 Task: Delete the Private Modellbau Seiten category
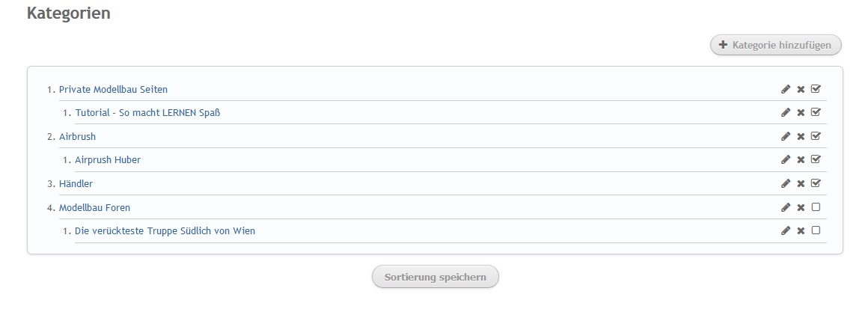pos(801,89)
